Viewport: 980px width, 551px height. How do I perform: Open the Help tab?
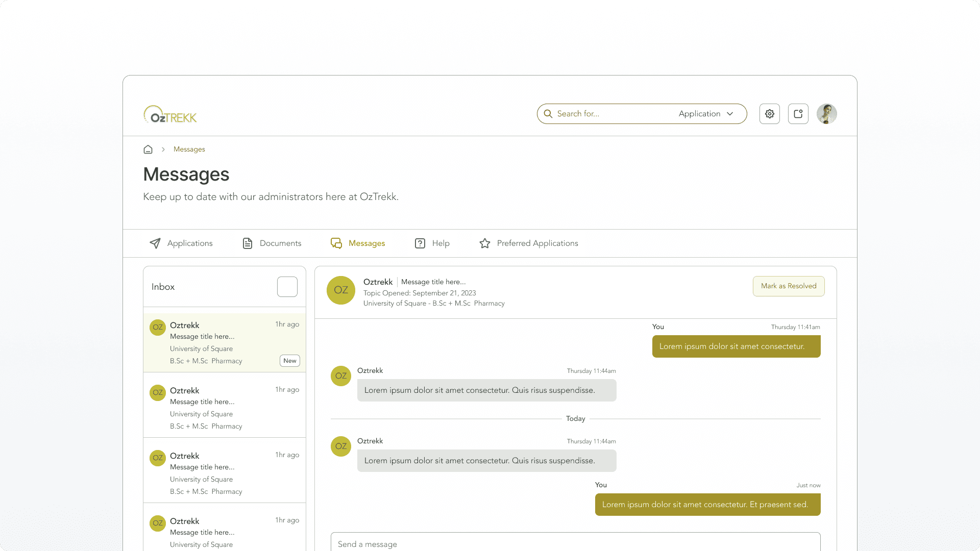432,243
